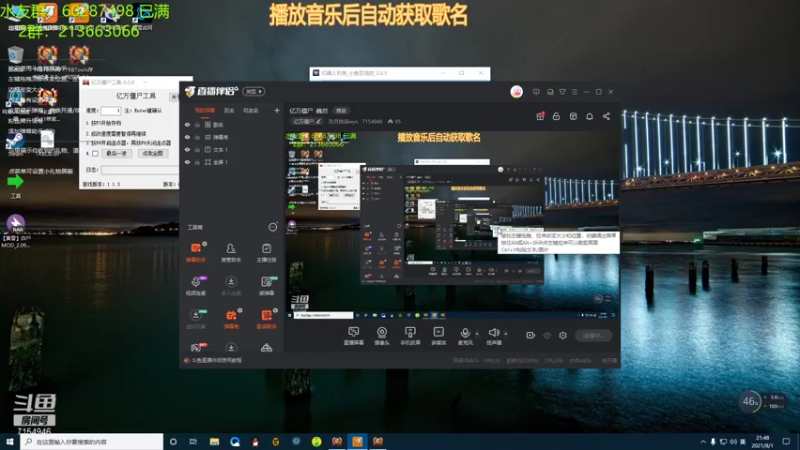Show hidden system tray icons

pos(703,441)
